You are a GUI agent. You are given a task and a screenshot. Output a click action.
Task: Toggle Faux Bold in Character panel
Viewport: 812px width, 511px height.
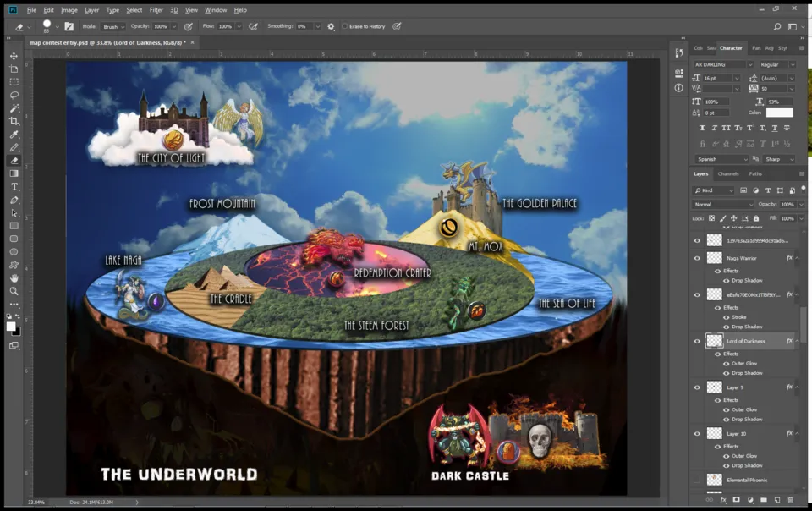[x=702, y=128]
